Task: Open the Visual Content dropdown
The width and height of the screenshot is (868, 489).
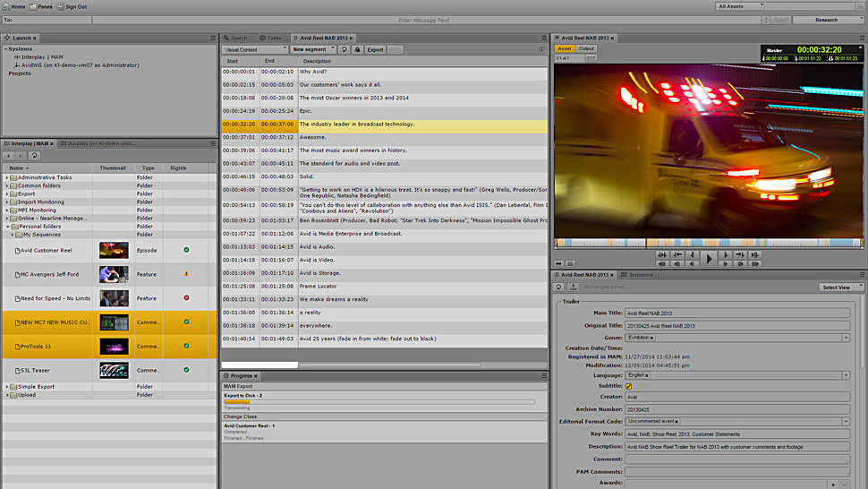Action: point(255,50)
